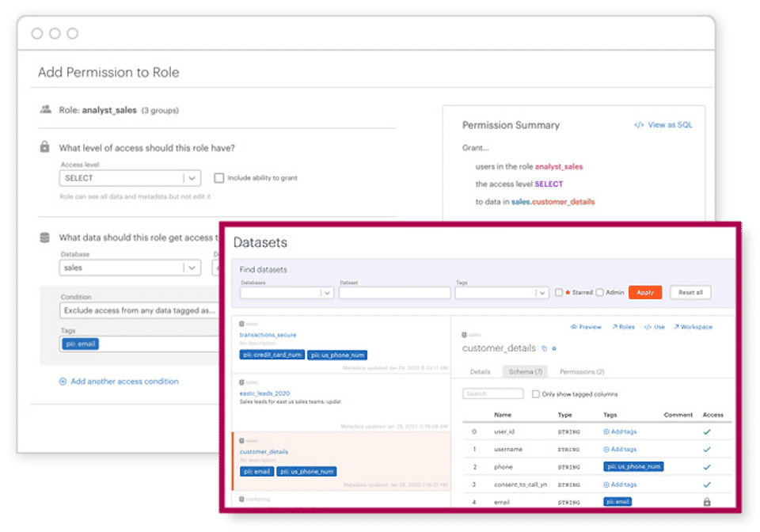Toggle the Admin filter checkbox
760x532 pixels.
(x=599, y=293)
